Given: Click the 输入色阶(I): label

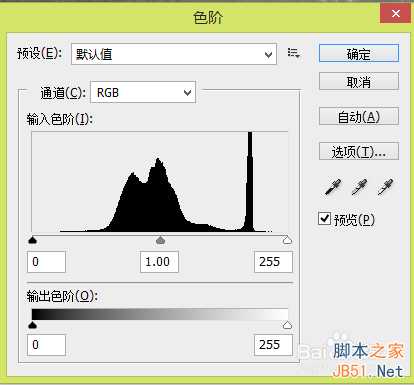Looking at the screenshot, I should point(60,119).
